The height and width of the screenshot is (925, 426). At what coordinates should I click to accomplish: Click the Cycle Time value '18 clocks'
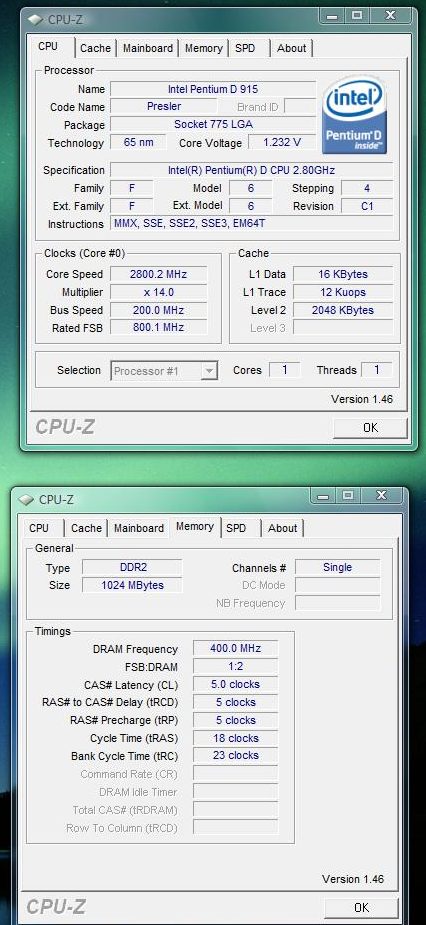(235, 738)
